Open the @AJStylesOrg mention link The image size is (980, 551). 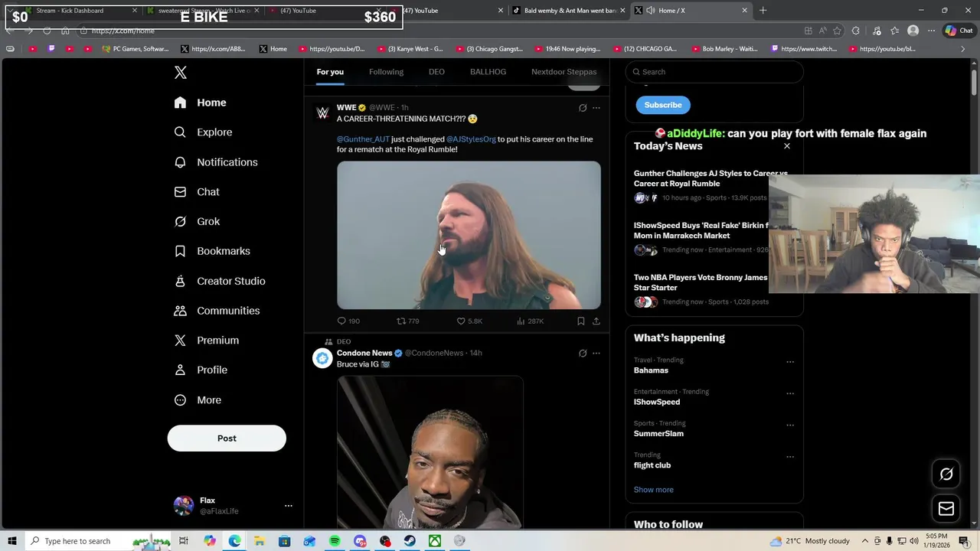[x=471, y=139]
